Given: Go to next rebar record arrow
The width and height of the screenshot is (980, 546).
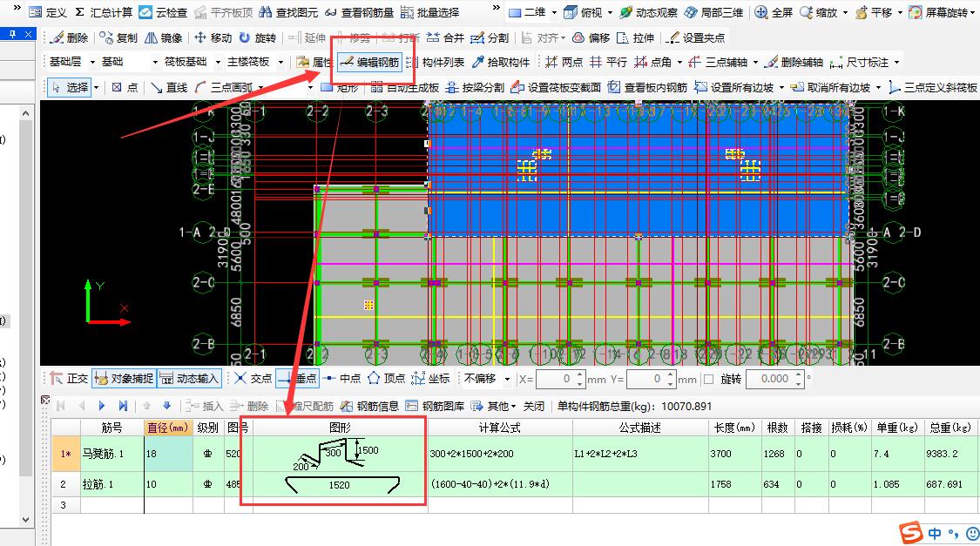Looking at the screenshot, I should 102,406.
